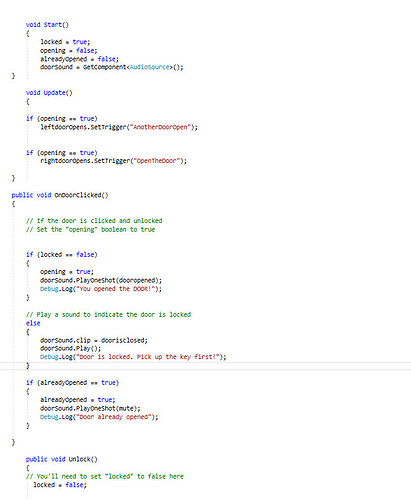Click comment 'Set the "opening" boolean to true'
Viewport: 411px width, 500px height.
coord(90,229)
